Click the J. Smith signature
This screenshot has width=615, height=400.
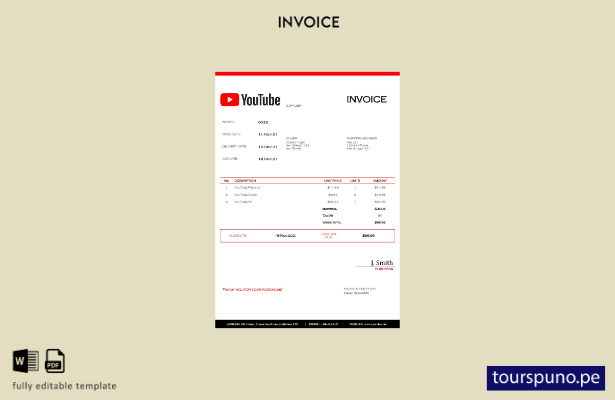(x=382, y=262)
